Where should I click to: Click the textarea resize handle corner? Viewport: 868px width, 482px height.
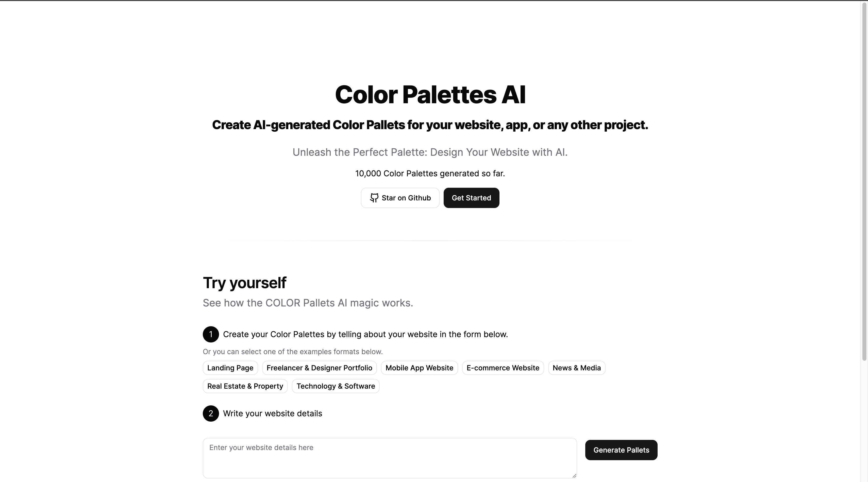pyautogui.click(x=574, y=476)
